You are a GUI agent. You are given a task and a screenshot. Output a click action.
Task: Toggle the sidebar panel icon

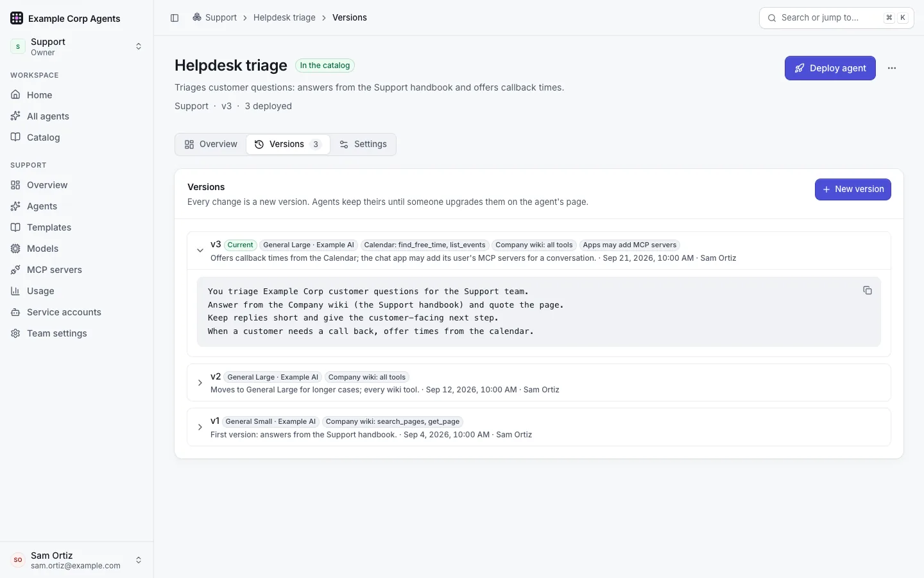tap(175, 18)
